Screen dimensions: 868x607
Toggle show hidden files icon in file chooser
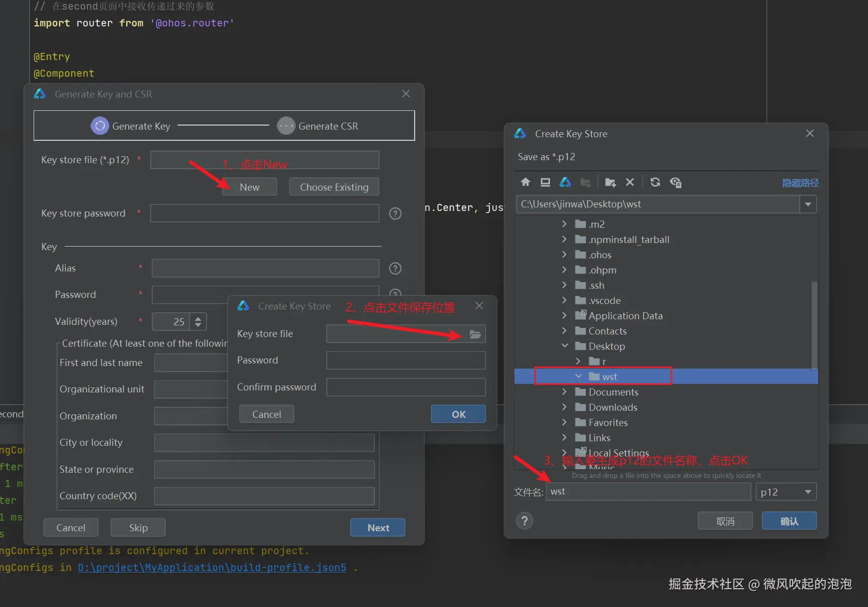pos(676,183)
